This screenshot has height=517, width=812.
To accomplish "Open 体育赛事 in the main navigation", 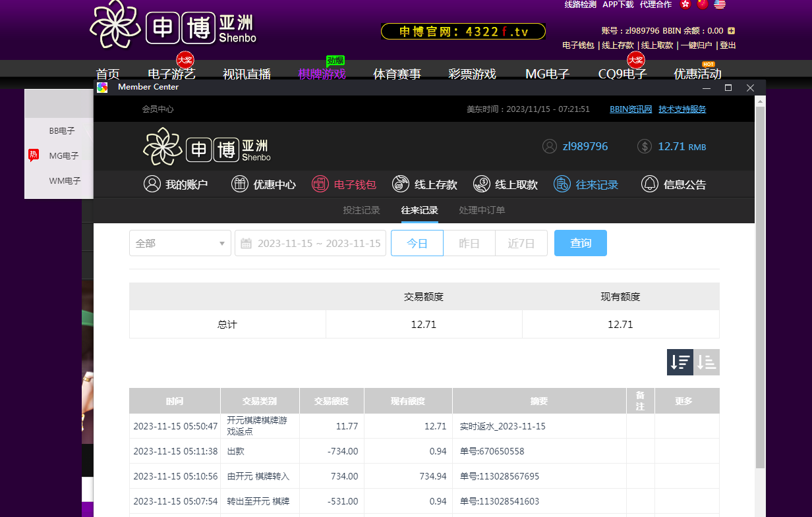I will [397, 74].
